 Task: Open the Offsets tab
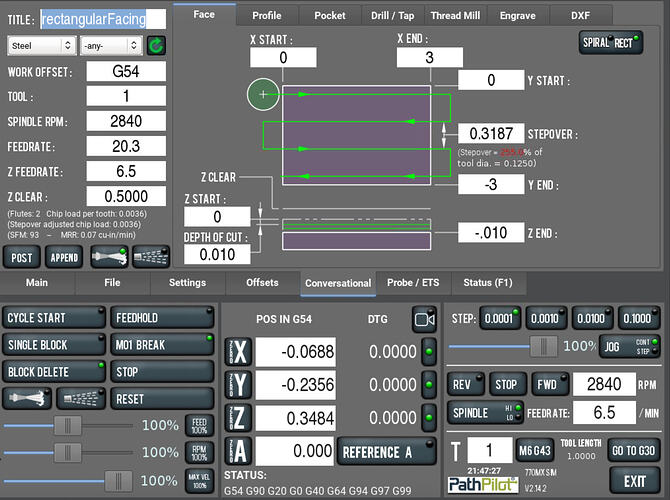[262, 282]
